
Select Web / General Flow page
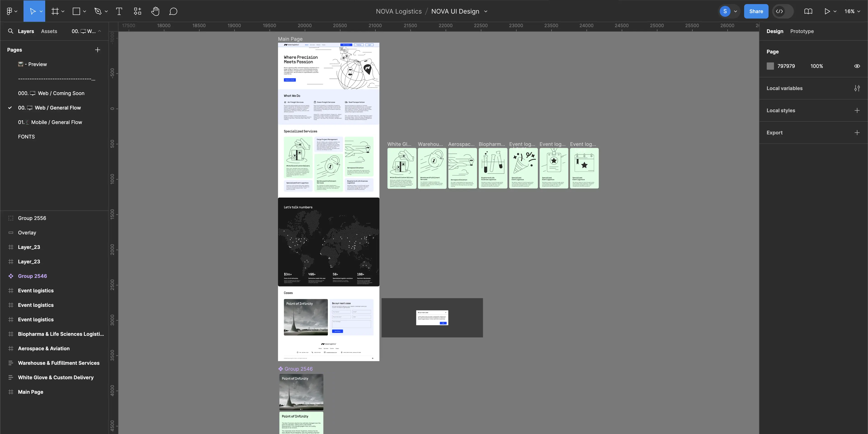pyautogui.click(x=49, y=107)
